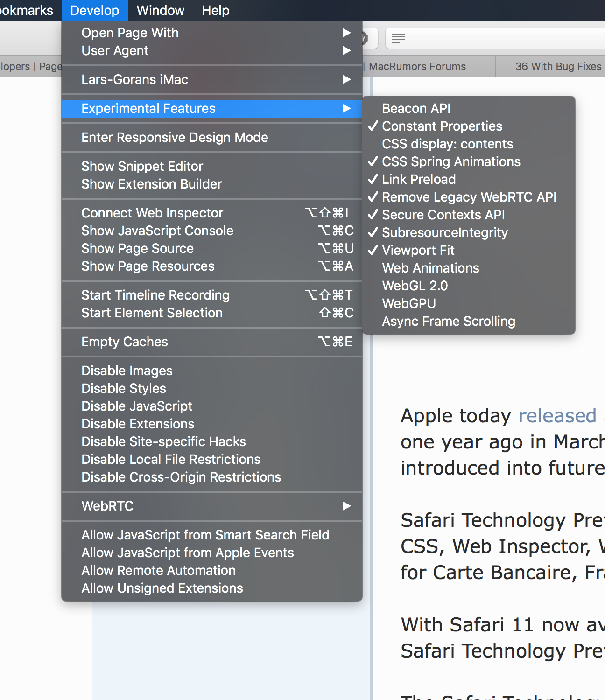Image resolution: width=605 pixels, height=700 pixels.
Task: Select Disable Cross-Origin Restrictions
Action: click(x=212, y=477)
